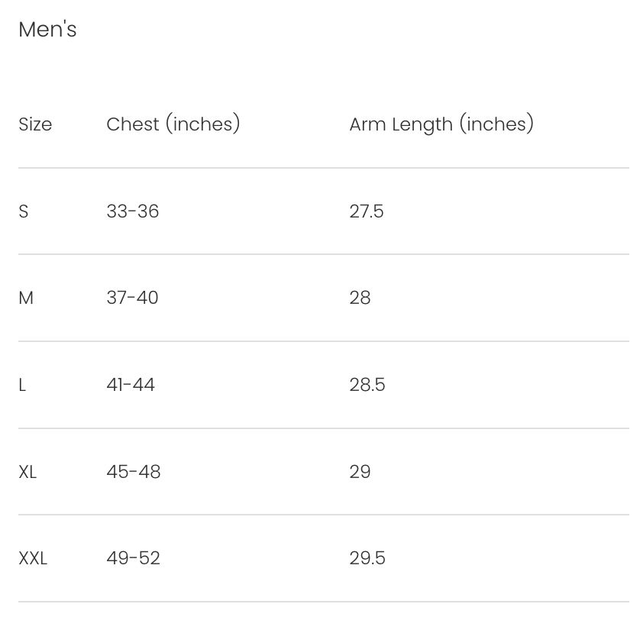This screenshot has height=623, width=640.
Task: Click the L size label
Action: point(23,385)
